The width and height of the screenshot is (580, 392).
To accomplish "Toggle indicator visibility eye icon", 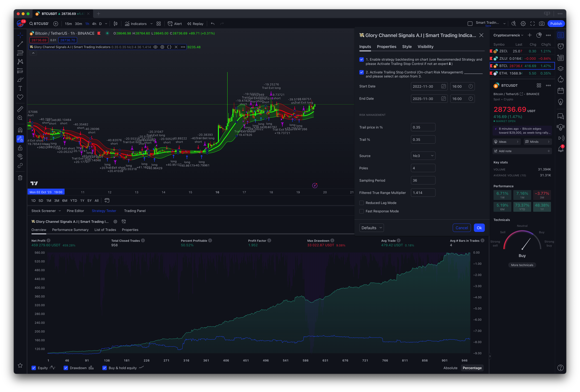I will [x=155, y=47].
